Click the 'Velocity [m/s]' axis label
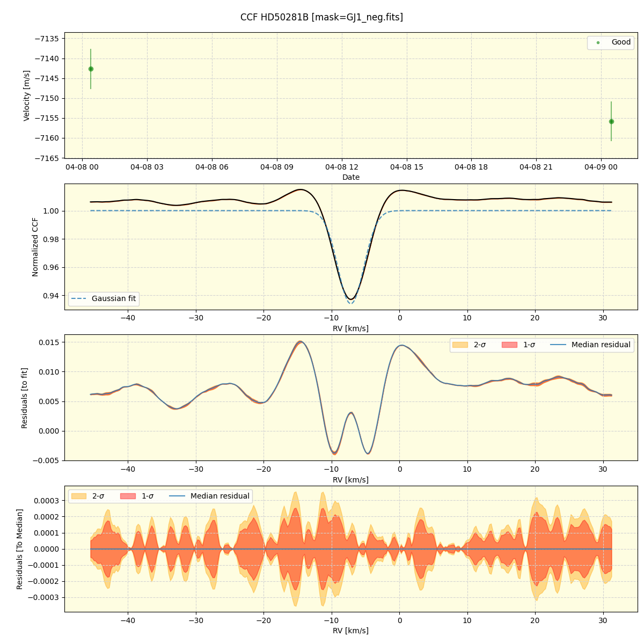The width and height of the screenshot is (644, 644). pyautogui.click(x=27, y=96)
